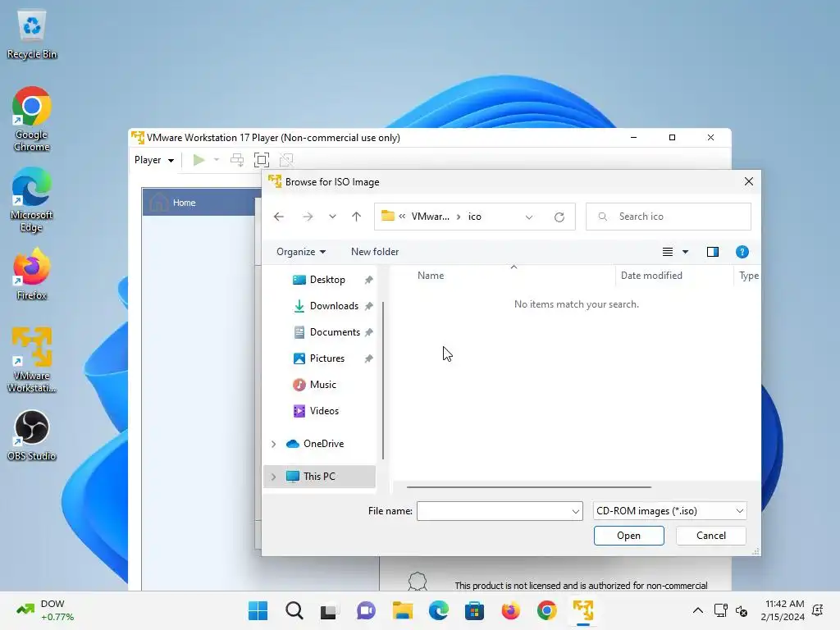Open Microsoft Edge from taskbar
The image size is (840, 630).
coord(438,610)
